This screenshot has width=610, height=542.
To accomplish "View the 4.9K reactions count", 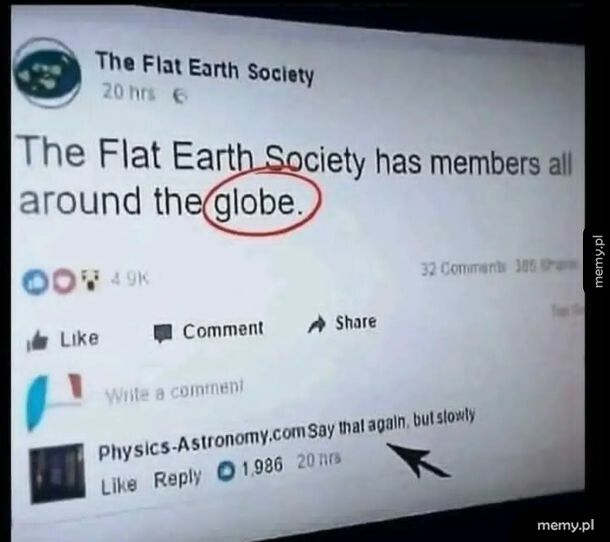I will click(x=130, y=279).
